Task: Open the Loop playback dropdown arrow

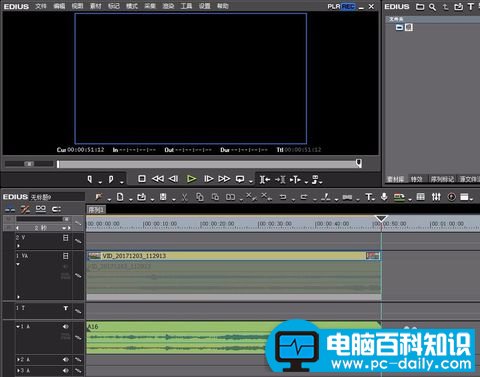Action: click(x=251, y=182)
